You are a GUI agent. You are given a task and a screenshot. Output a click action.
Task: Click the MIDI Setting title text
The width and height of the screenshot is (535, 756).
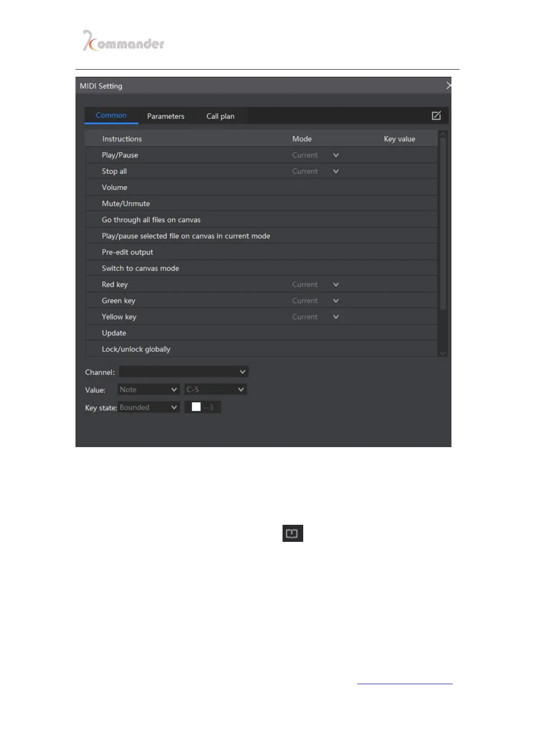[101, 86]
